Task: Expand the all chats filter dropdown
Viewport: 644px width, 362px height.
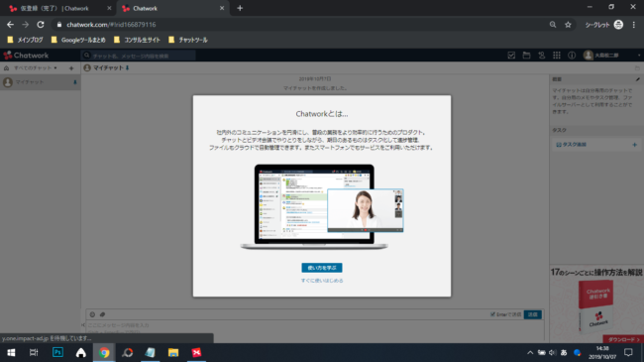Action: (x=35, y=67)
